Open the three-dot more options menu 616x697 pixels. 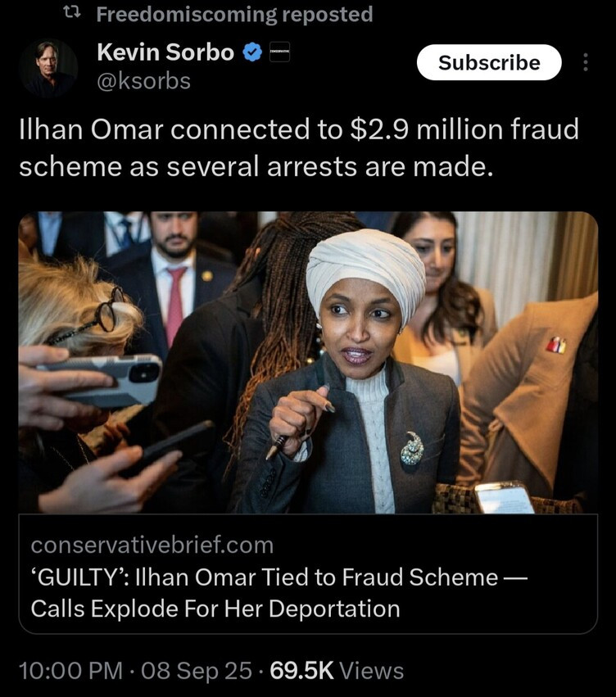pos(586,62)
